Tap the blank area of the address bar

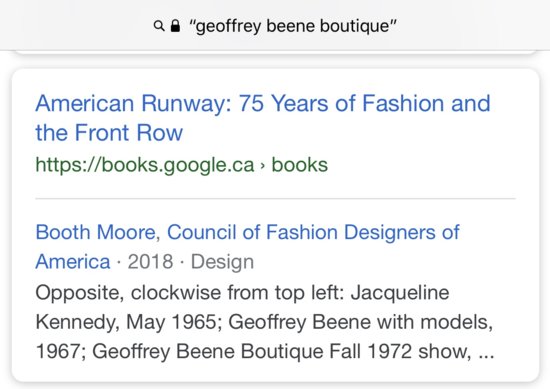coord(474,26)
